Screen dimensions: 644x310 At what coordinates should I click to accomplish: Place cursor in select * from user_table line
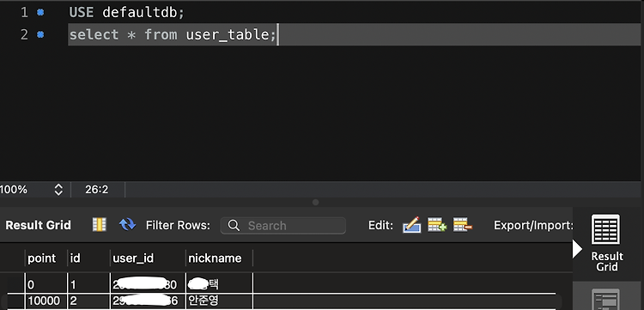[172, 34]
